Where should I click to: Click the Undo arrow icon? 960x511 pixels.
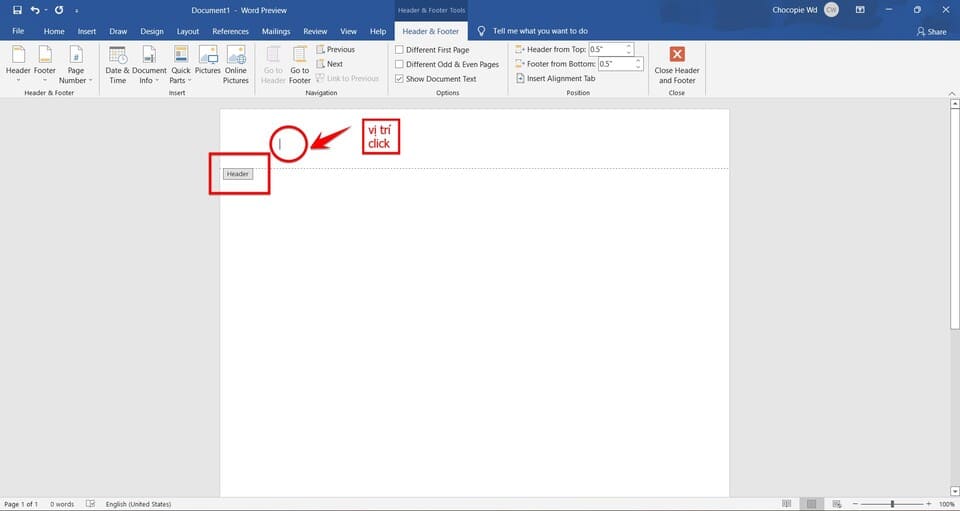click(x=35, y=10)
